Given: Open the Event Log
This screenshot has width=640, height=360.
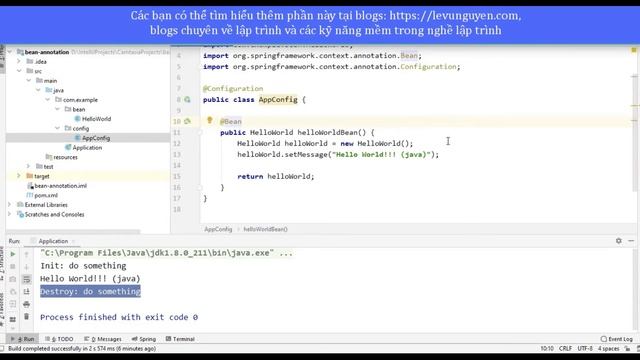Looking at the screenshot, I should click(x=617, y=339).
